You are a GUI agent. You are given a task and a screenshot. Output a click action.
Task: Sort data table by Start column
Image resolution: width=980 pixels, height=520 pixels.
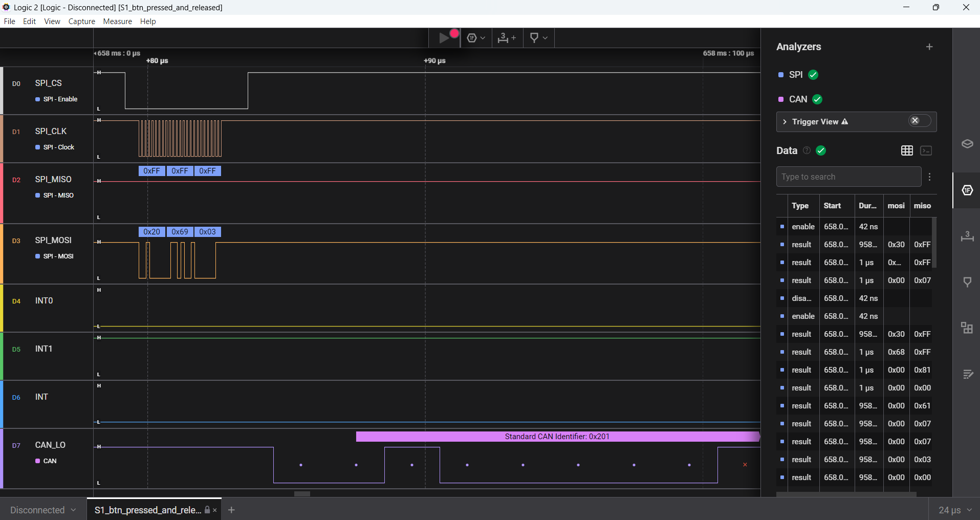[832, 206]
